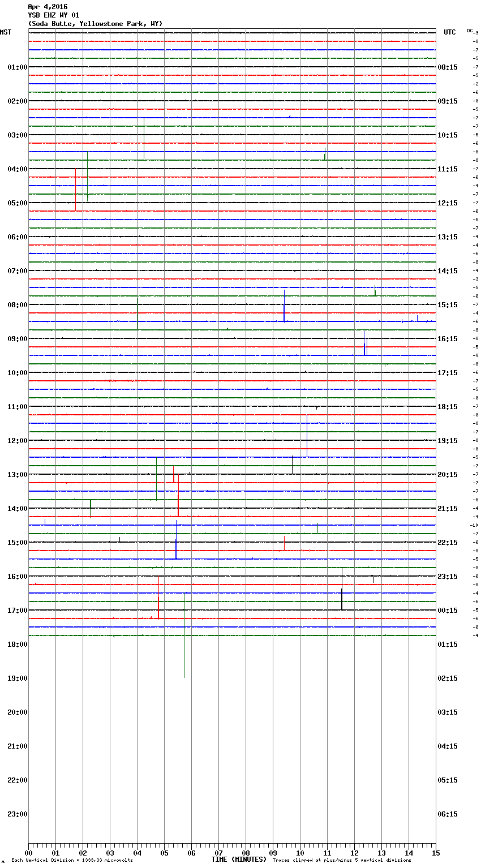Select the 10:15 UTC time label
The image size is (481, 868).
point(448,135)
